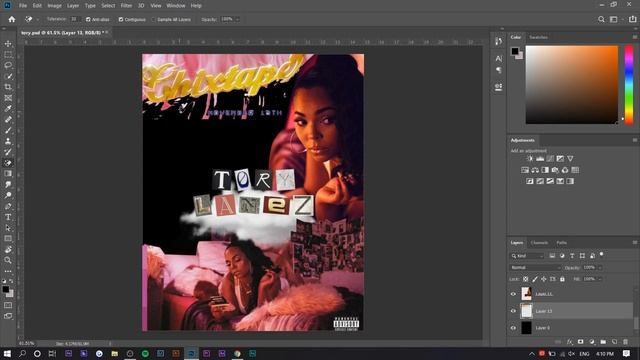Viewport: 640px width, 360px height.
Task: Click the Tolerance value field
Action: [x=74, y=19]
